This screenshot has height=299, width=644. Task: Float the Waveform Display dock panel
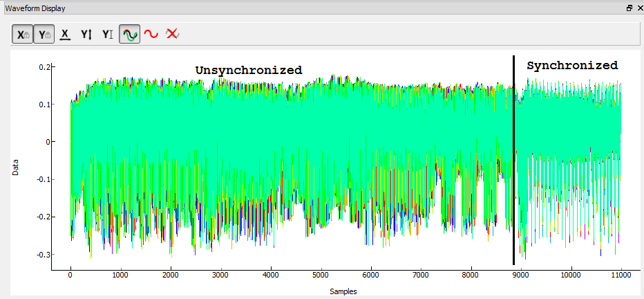629,8
